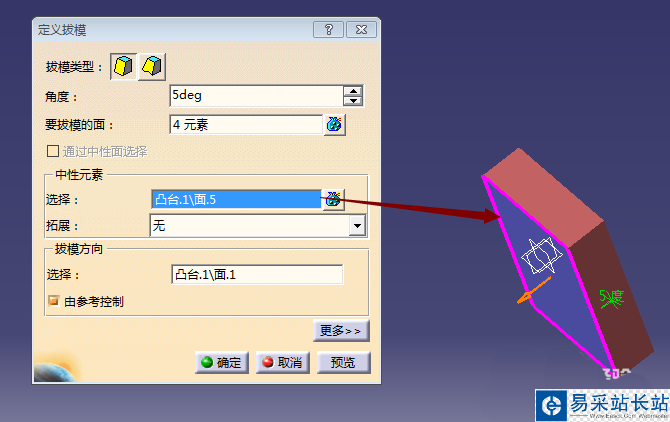The height and width of the screenshot is (422, 670).
Task: Click the white draft symbol on the face
Action: (x=541, y=255)
